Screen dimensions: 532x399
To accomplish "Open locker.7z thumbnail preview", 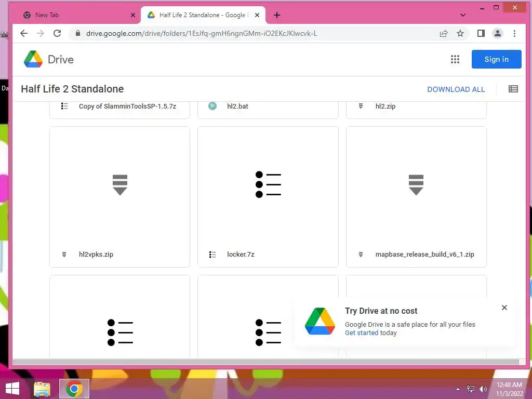I will point(268,185).
